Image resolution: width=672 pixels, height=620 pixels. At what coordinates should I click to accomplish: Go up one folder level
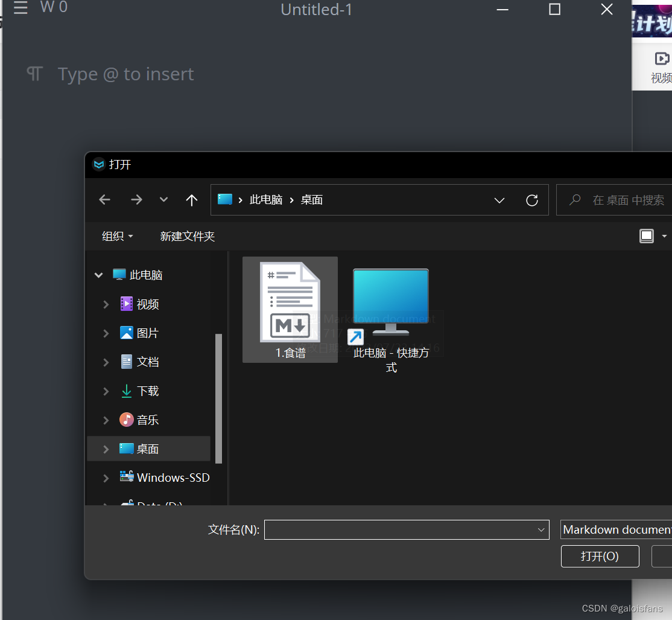coord(191,200)
